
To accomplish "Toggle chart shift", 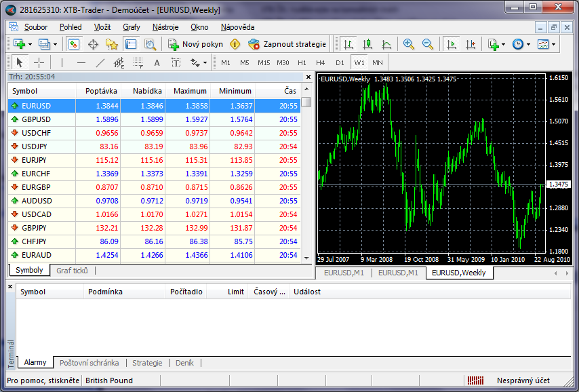I will (471, 44).
